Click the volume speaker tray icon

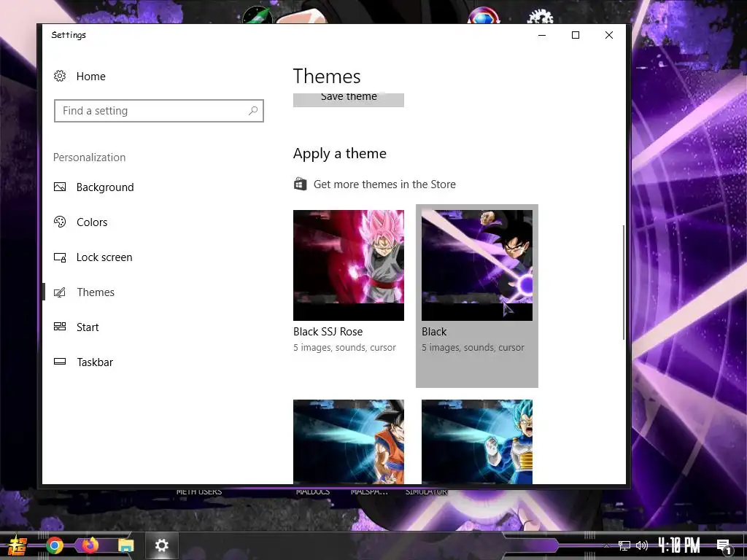641,545
